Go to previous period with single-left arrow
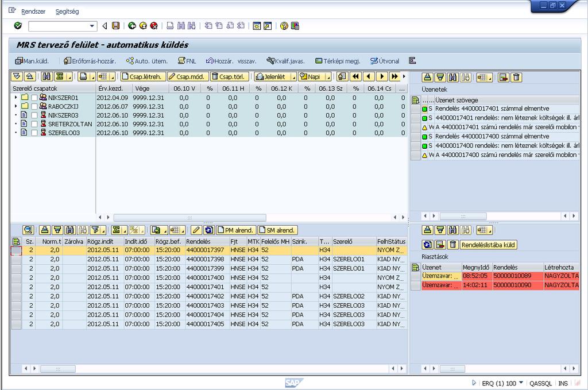588x390 pixels. (369, 77)
